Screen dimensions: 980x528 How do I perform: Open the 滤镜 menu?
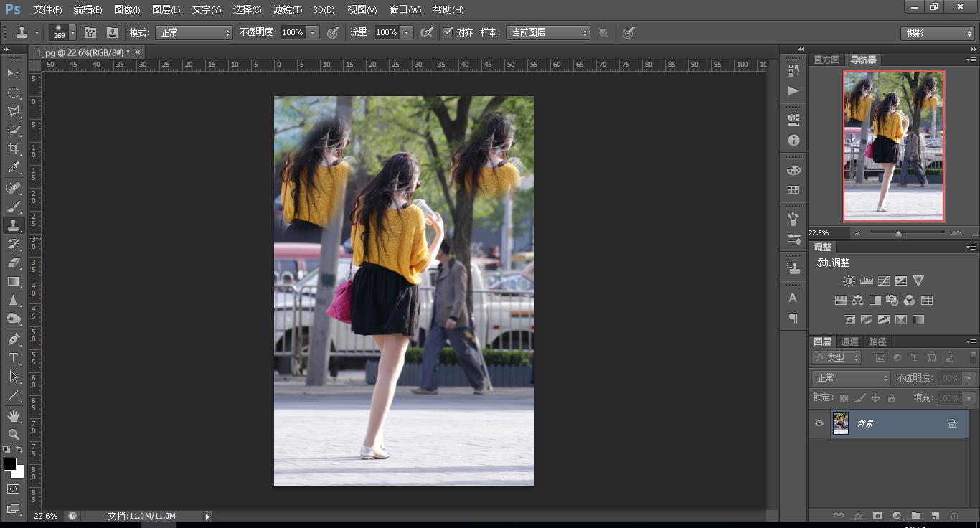click(x=287, y=10)
